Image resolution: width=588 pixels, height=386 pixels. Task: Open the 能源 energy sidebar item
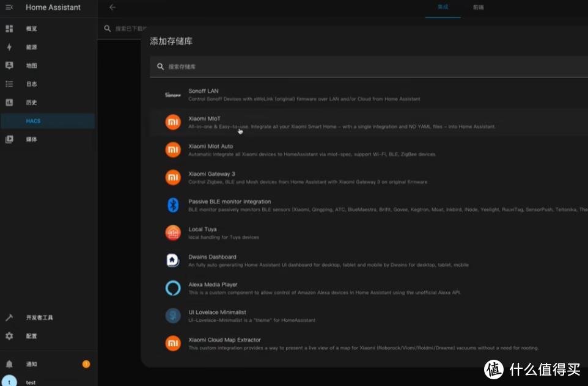tap(31, 47)
